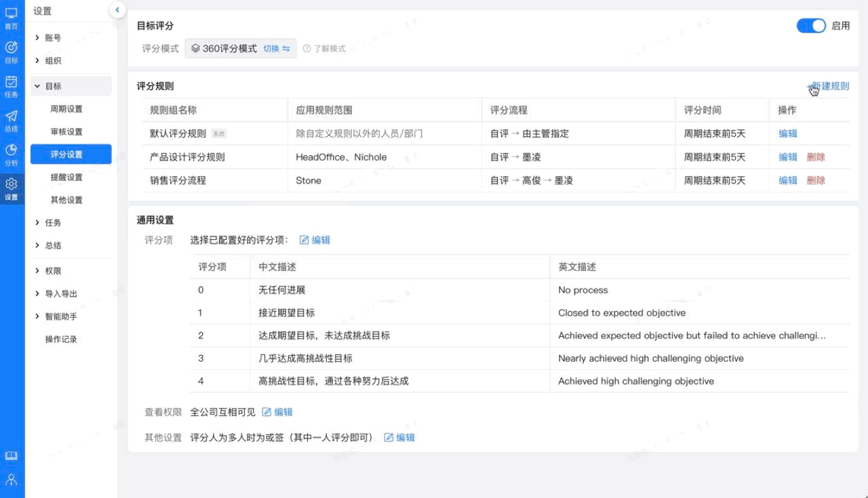
Task: Expand the 组织 section in settings
Action: [x=53, y=61]
